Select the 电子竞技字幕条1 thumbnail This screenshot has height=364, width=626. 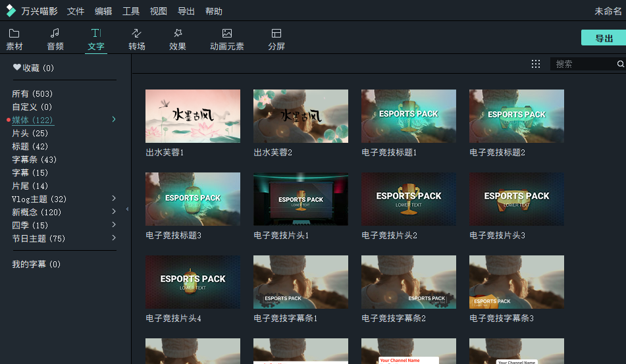pos(301,282)
